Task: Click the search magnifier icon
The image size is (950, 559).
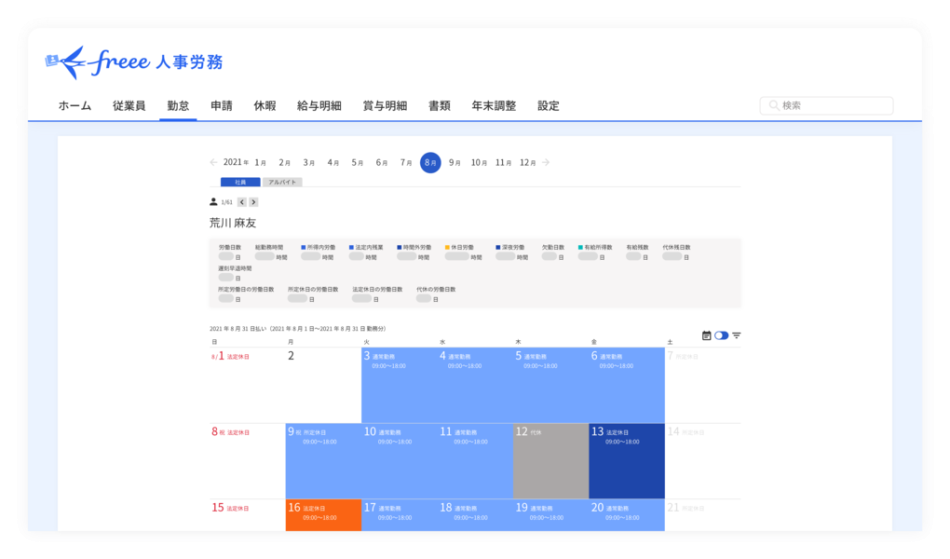Action: pyautogui.click(x=773, y=106)
